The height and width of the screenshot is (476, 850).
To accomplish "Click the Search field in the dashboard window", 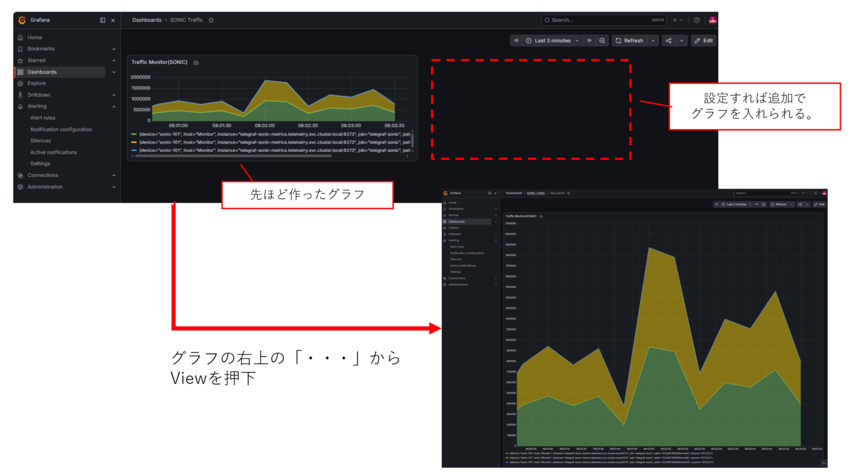I will [x=603, y=20].
